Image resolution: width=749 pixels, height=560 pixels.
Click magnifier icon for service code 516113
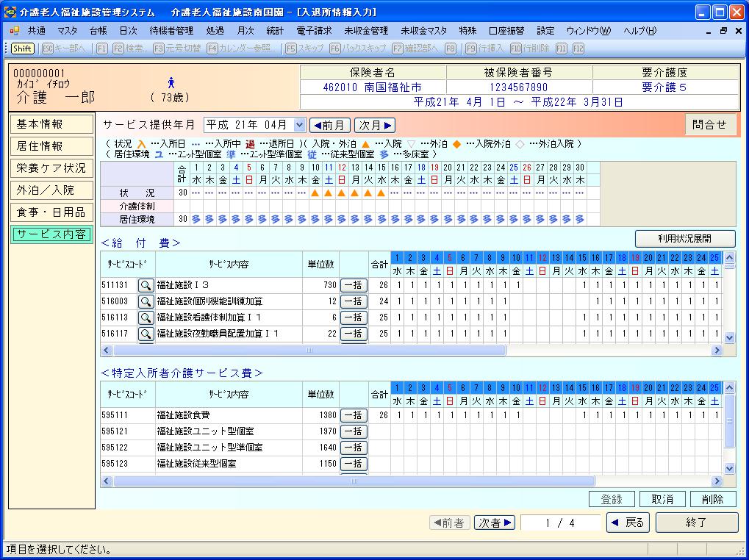146,317
